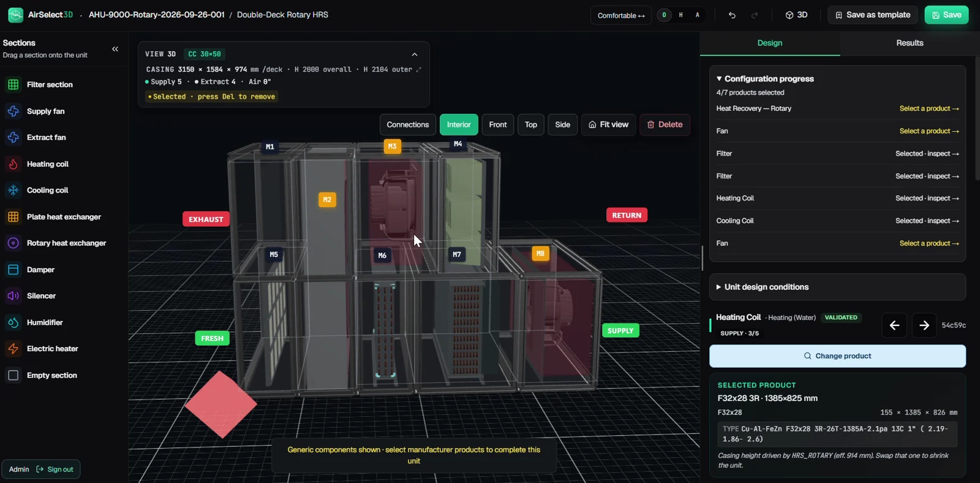Image resolution: width=980 pixels, height=483 pixels.
Task: Switch to Side view
Action: 563,124
